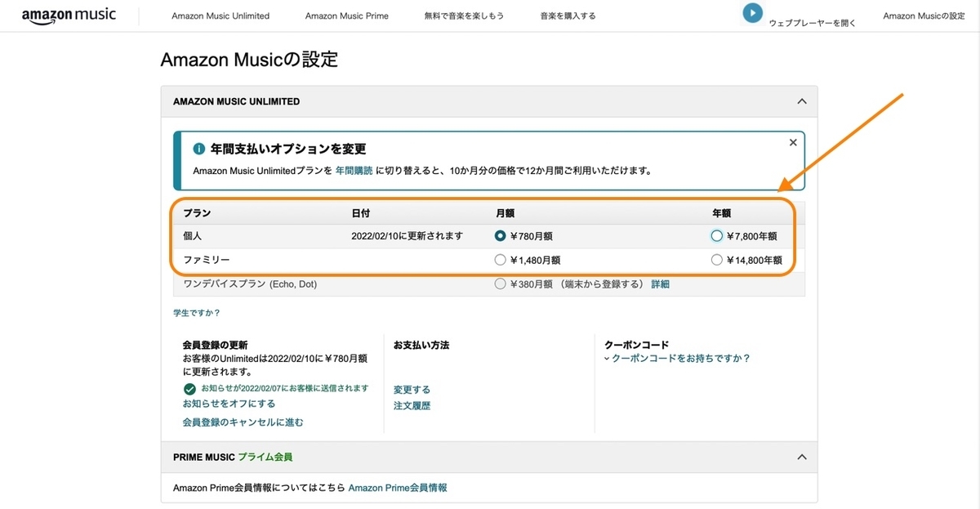
Task: Click the お支払い方法 heading
Action: click(421, 346)
